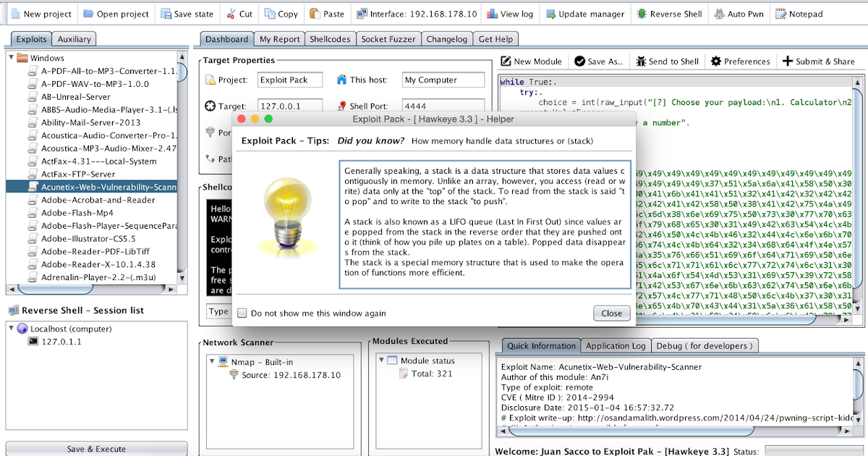
Task: Close the Helper tips dialog
Action: point(611,313)
